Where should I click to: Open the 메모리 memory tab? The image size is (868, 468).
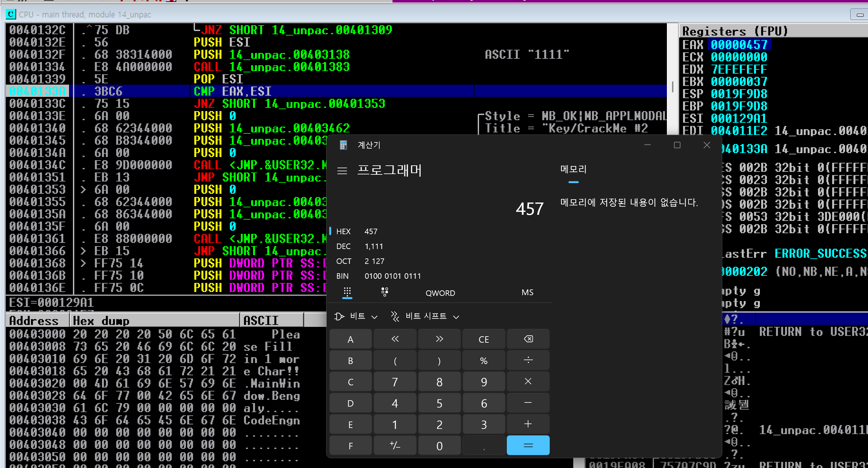(573, 170)
